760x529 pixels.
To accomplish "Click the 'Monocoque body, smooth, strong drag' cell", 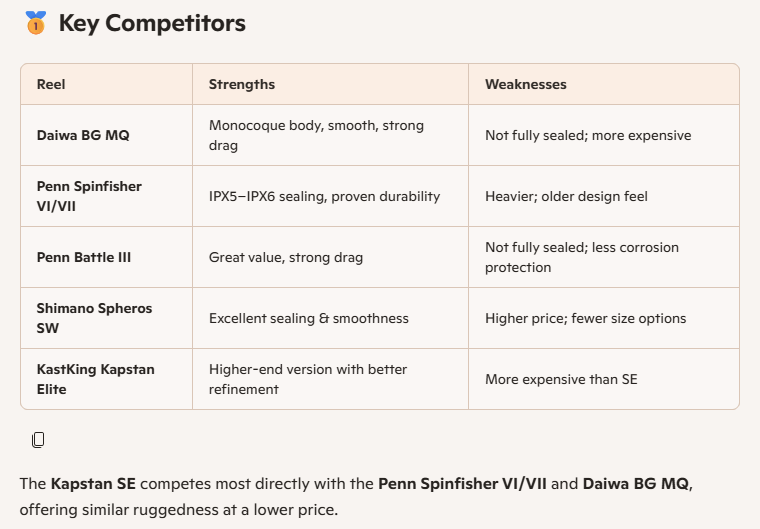I will 316,135.
